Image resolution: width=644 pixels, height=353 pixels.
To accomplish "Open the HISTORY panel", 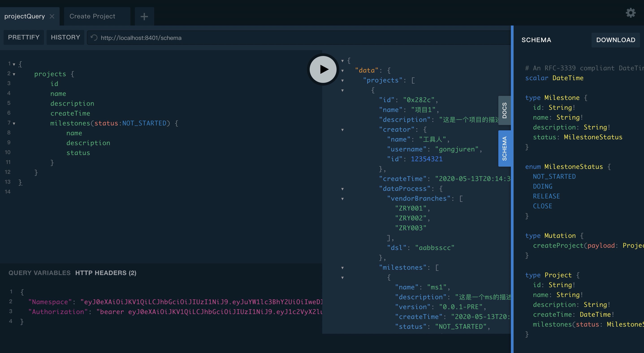I will pos(65,37).
